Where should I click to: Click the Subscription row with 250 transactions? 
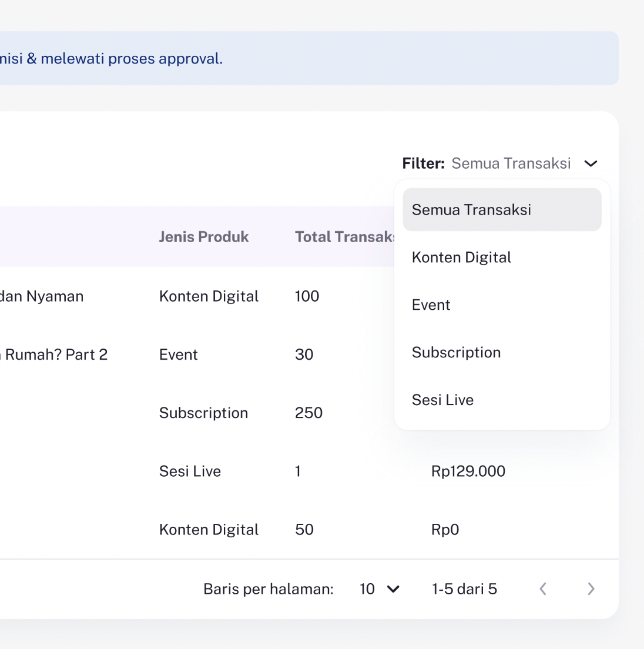click(x=203, y=413)
